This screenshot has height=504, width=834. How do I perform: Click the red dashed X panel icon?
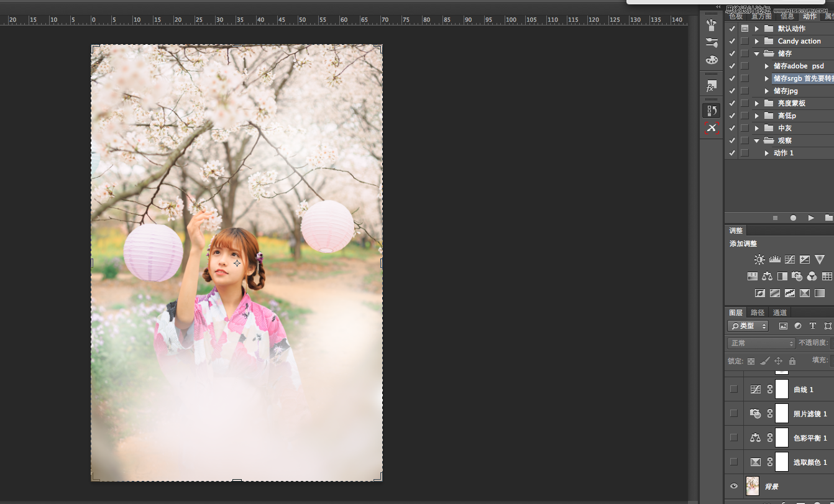(712, 128)
